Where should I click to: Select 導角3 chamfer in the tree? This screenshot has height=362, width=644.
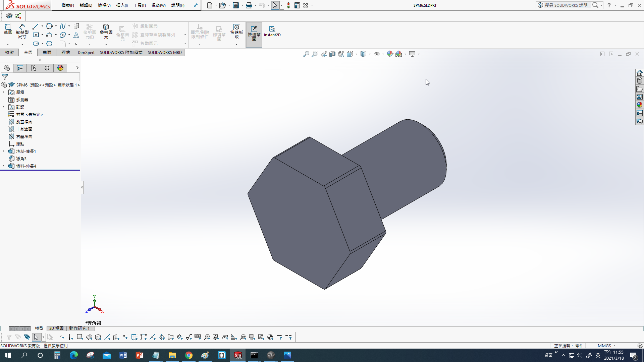coord(21,159)
